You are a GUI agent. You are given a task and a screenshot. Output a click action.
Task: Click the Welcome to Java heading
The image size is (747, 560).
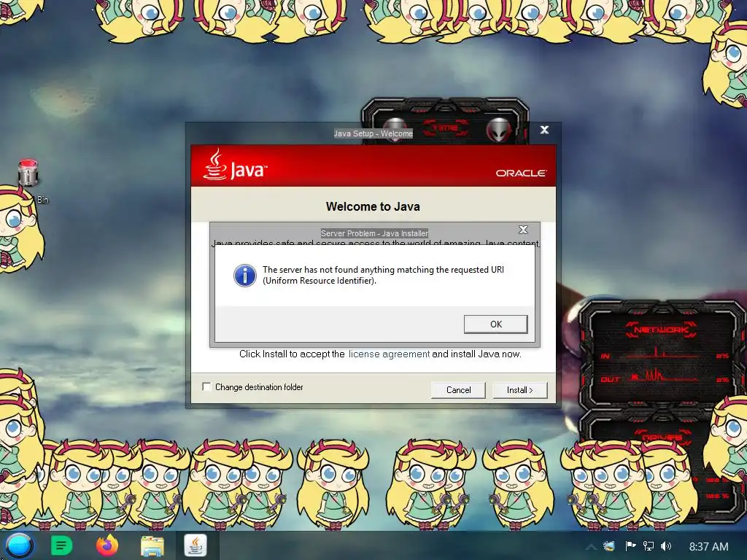[373, 206]
